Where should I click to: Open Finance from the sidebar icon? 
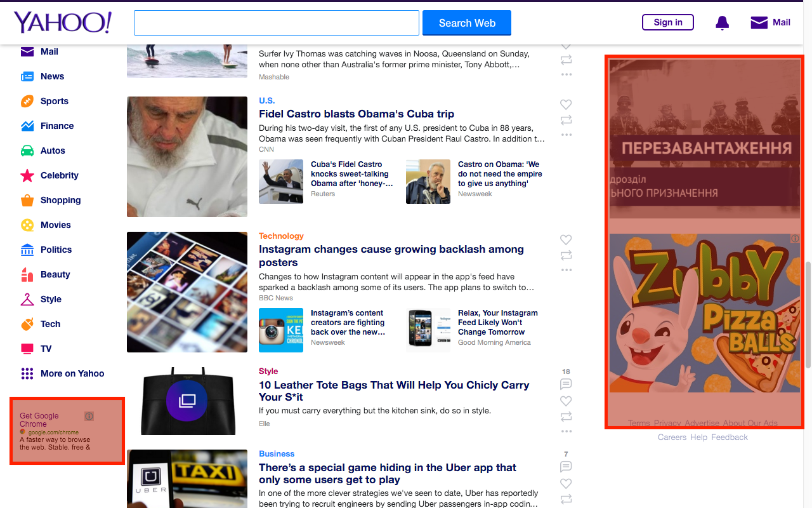click(27, 126)
